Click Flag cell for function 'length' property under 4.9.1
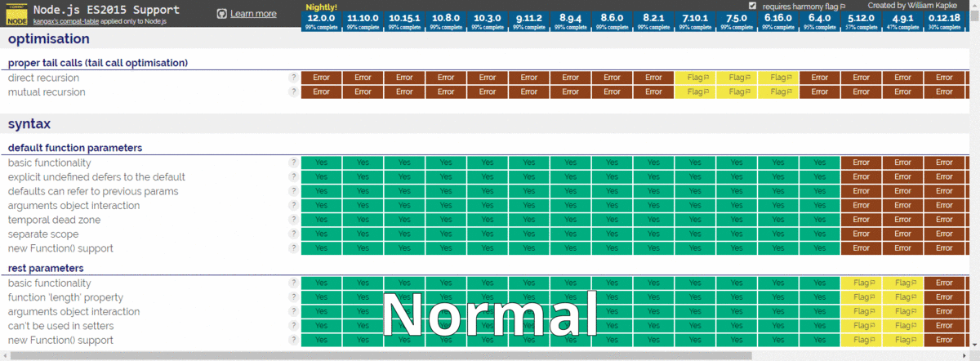 tap(902, 297)
